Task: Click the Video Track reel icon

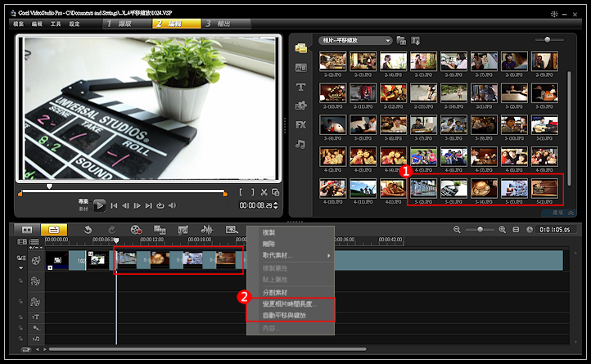Action: click(x=36, y=260)
